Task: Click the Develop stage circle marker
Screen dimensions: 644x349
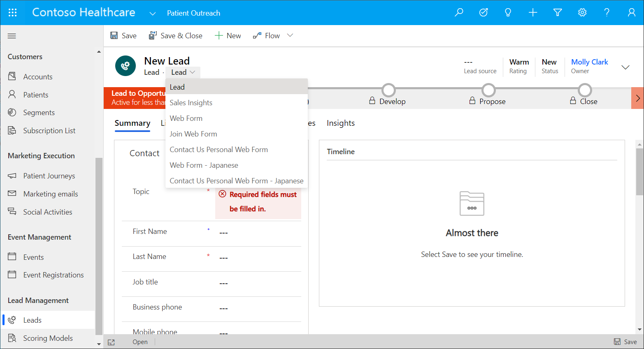Action: (x=388, y=90)
